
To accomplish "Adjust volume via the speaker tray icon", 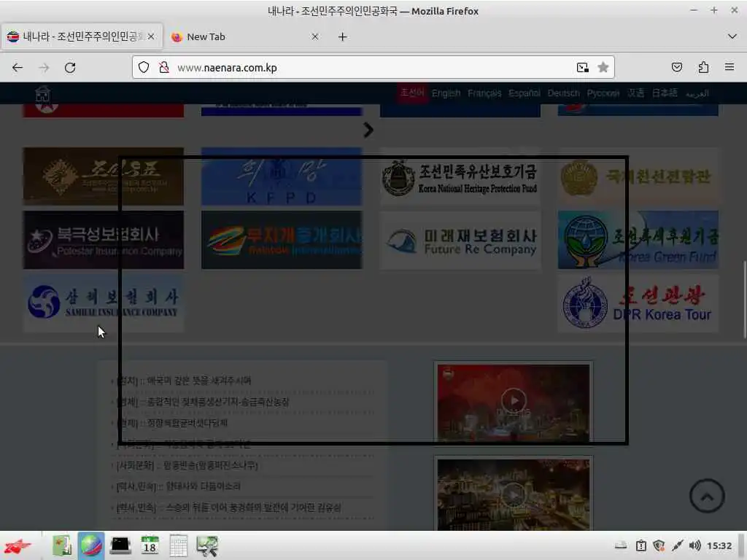I will [694, 545].
